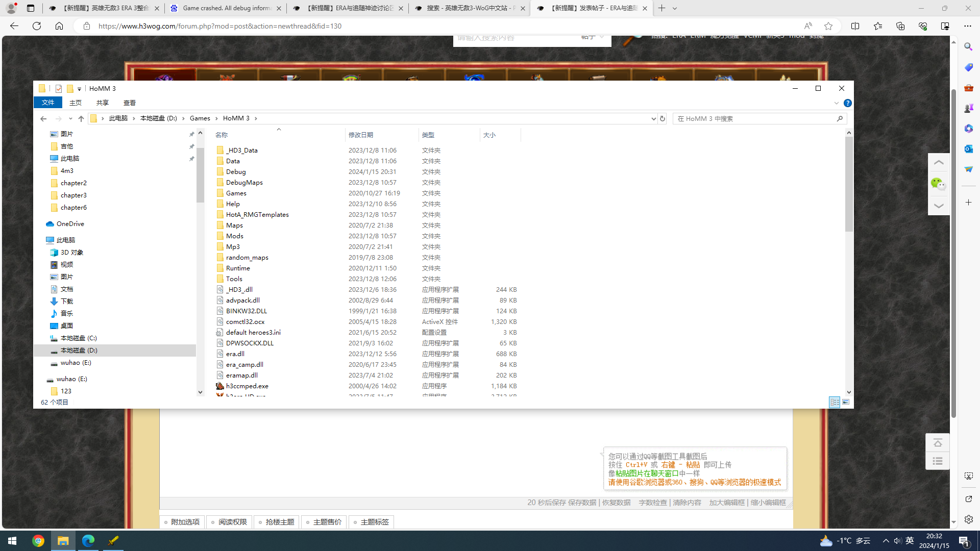Open Edge read aloud icon in address bar
This screenshot has height=551, width=980.
pos(808,26)
